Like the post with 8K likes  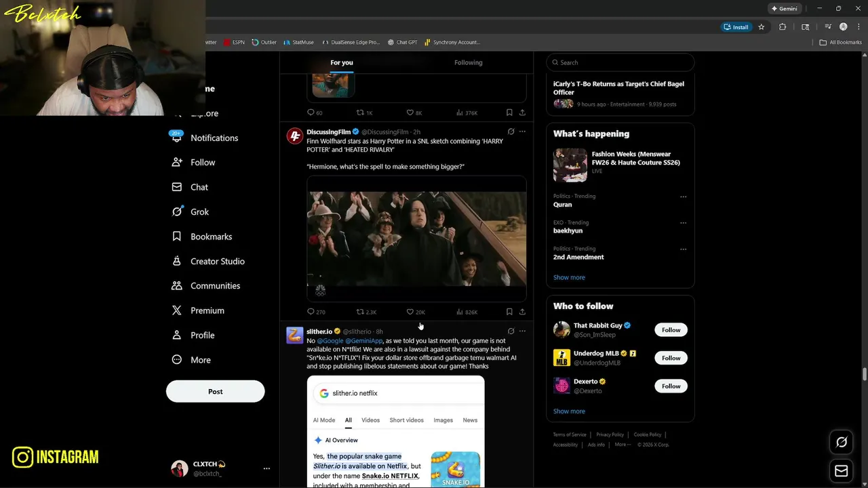(x=410, y=113)
